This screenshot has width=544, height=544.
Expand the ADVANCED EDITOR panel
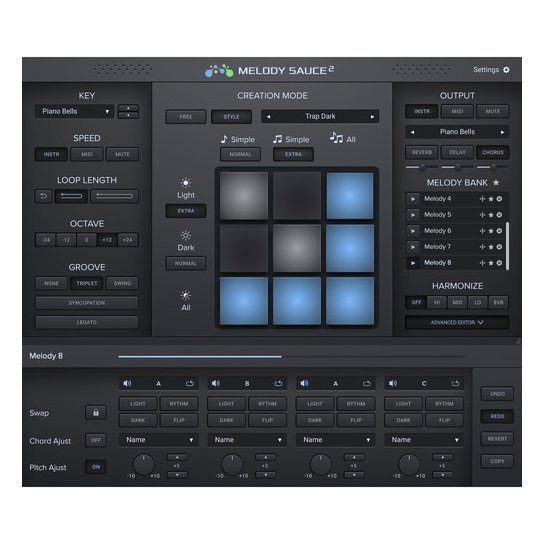457,322
